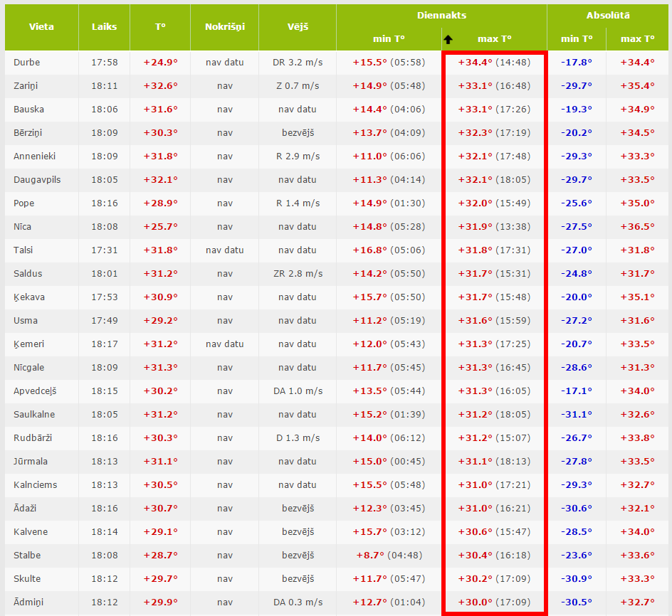Select the Durbe station name
The height and width of the screenshot is (616, 672).
click(26, 62)
